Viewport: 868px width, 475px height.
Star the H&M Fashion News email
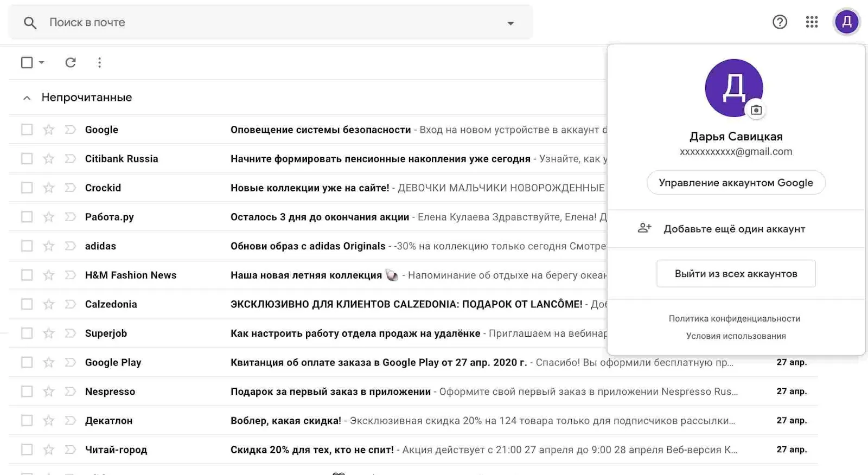click(49, 275)
